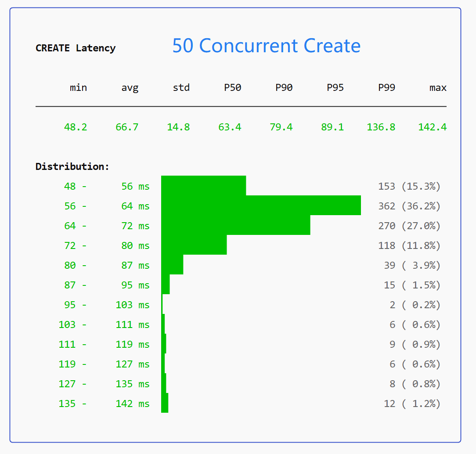
Task: Click the '127 - 135 ms' range label
Action: pyautogui.click(x=104, y=384)
